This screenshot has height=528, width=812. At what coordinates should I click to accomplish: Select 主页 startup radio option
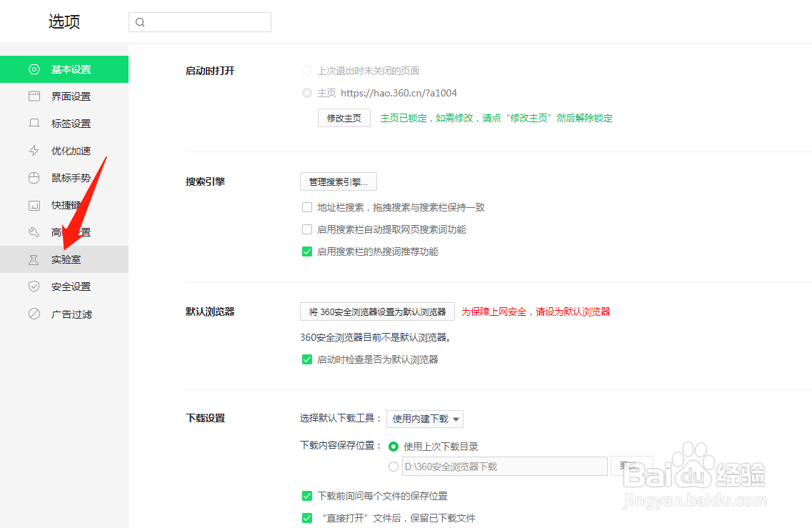[x=307, y=93]
